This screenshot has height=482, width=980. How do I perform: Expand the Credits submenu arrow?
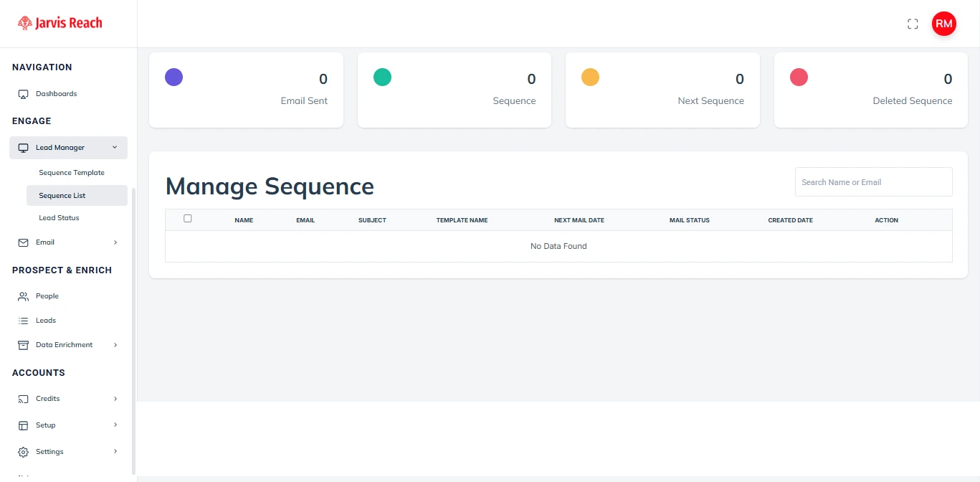(115, 399)
